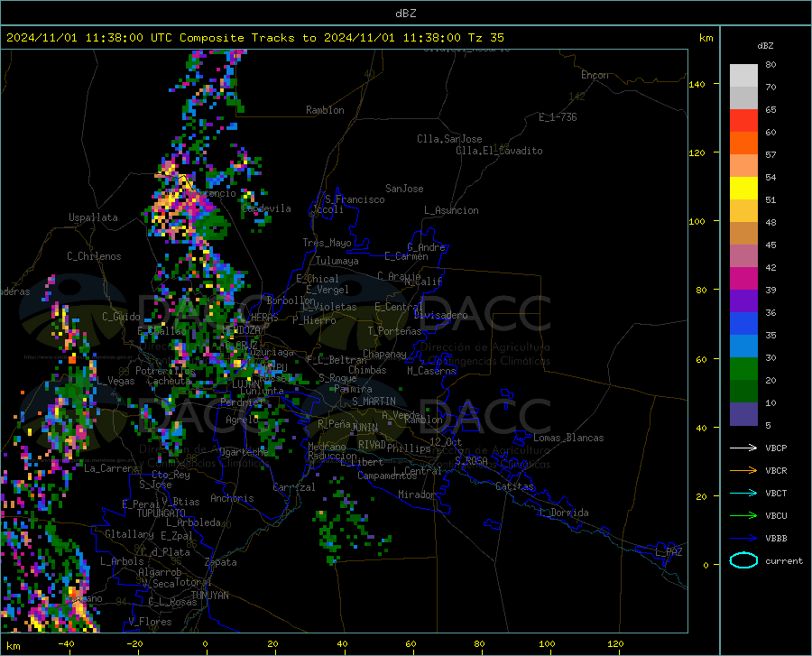Click the 'current' legend label

tap(784, 560)
